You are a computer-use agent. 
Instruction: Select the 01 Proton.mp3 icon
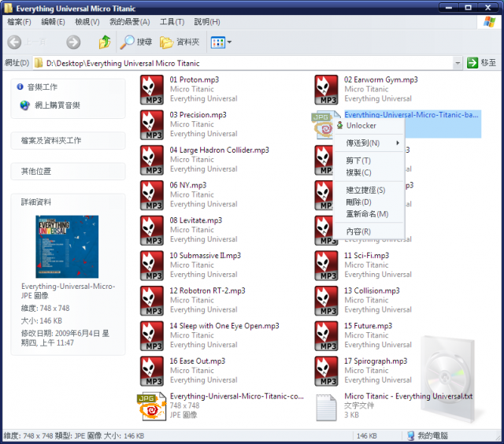[152, 90]
